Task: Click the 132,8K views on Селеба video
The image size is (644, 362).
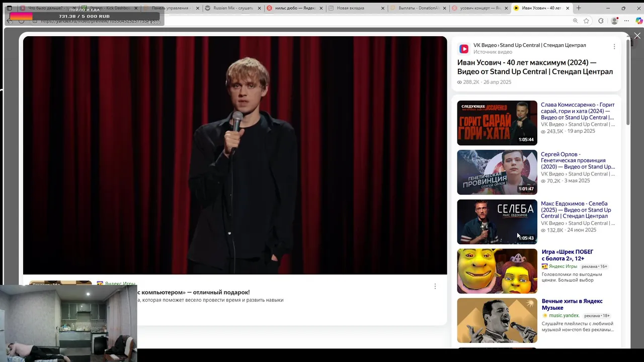Action: tap(555, 230)
